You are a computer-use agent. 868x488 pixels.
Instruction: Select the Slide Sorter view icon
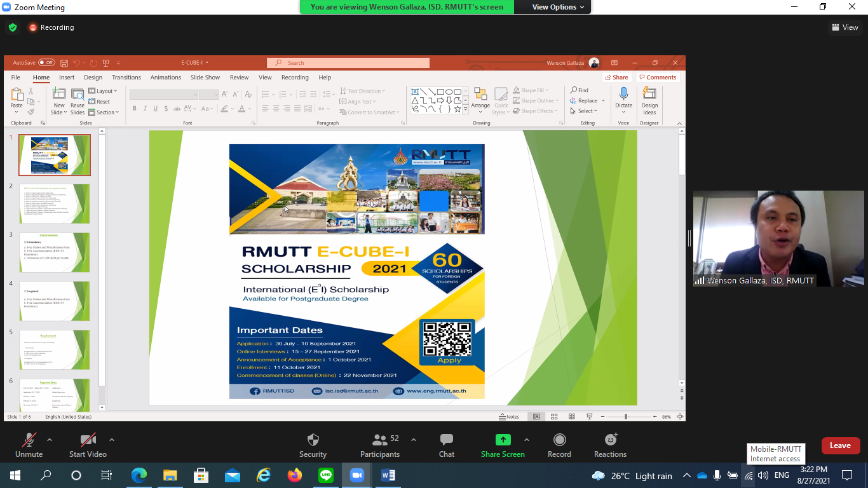click(x=554, y=417)
